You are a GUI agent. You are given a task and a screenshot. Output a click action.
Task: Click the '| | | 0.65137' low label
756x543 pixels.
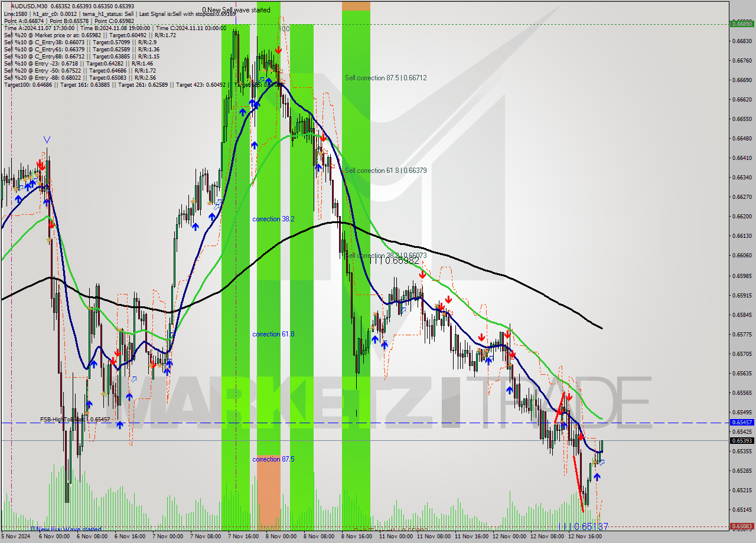[x=584, y=526]
